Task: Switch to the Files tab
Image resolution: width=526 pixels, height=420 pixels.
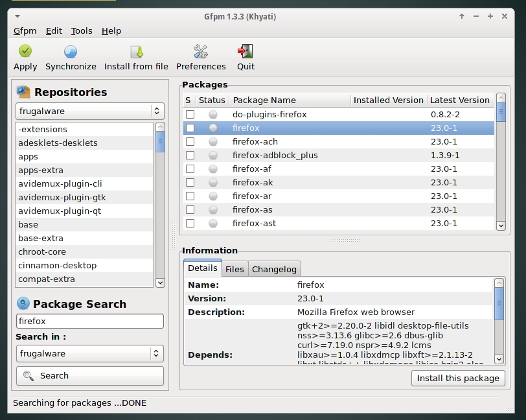Action: pyautogui.click(x=234, y=269)
